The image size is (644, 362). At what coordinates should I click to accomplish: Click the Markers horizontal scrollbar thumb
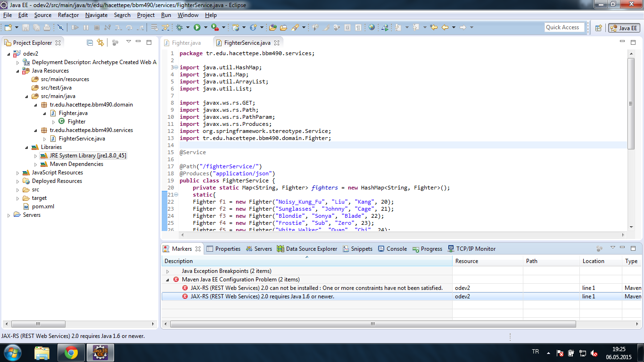[373, 324]
